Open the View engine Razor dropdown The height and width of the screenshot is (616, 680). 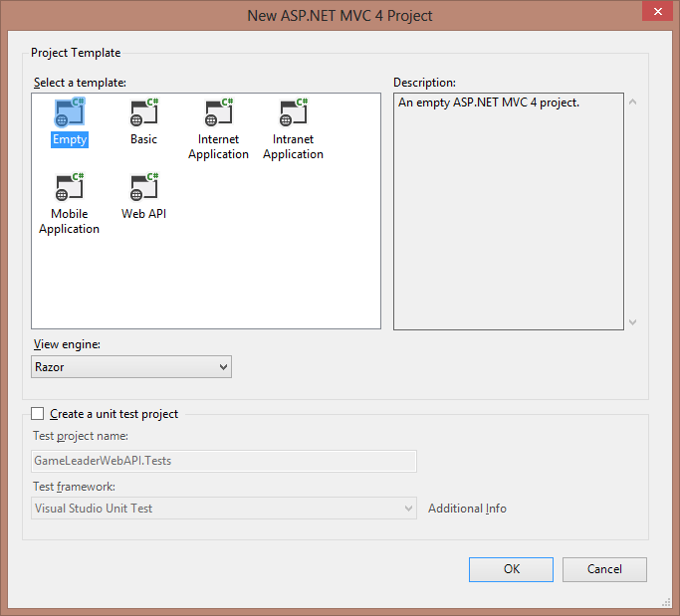click(131, 367)
